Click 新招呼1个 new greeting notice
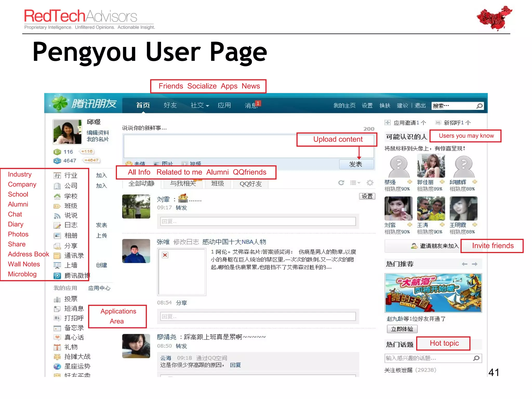This screenshot has height=399, width=532. [x=453, y=123]
